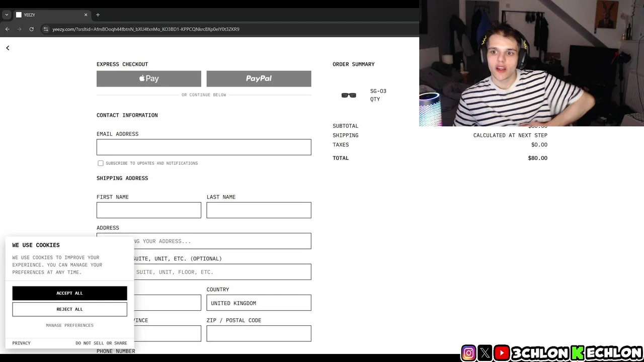Go back using the checkout page chevron
The height and width of the screenshot is (362, 644).
(x=8, y=48)
